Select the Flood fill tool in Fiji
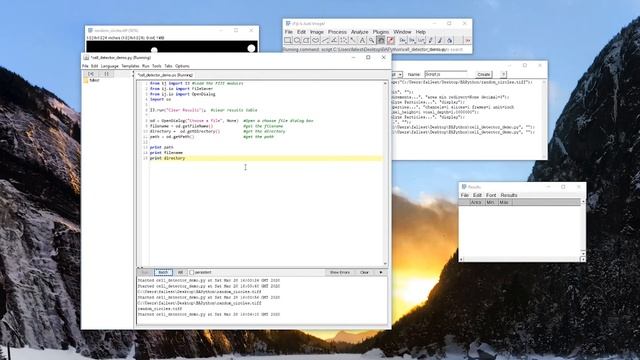640x360 pixels. click(449, 40)
